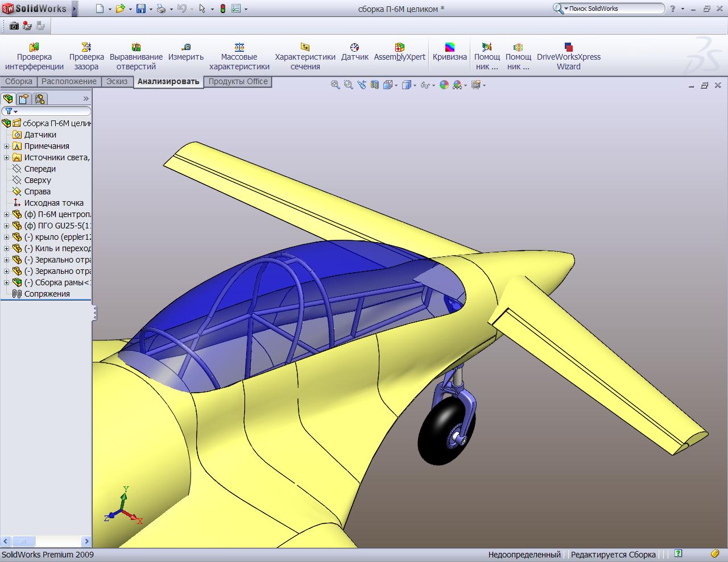Image resolution: width=728 pixels, height=562 pixels.
Task: Switch to the Эскиз tab
Action: 117,81
